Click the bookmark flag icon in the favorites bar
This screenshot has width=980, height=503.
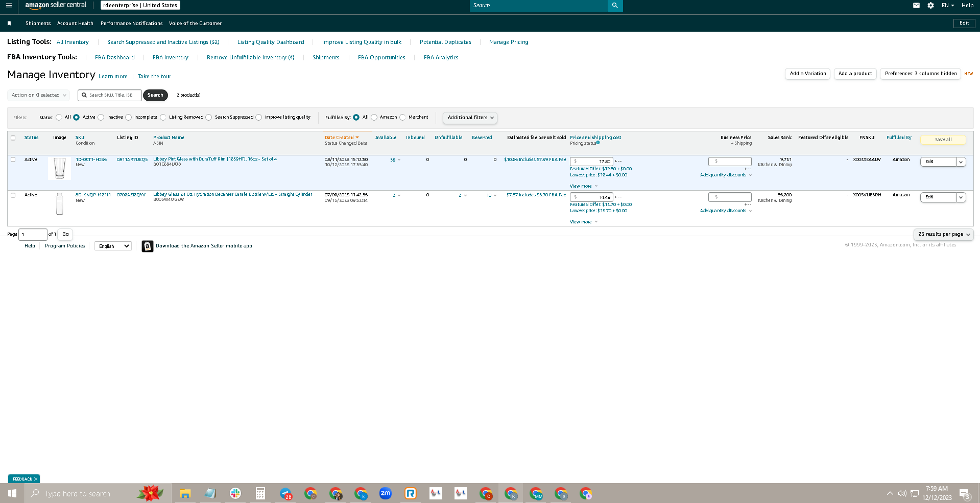coord(9,23)
